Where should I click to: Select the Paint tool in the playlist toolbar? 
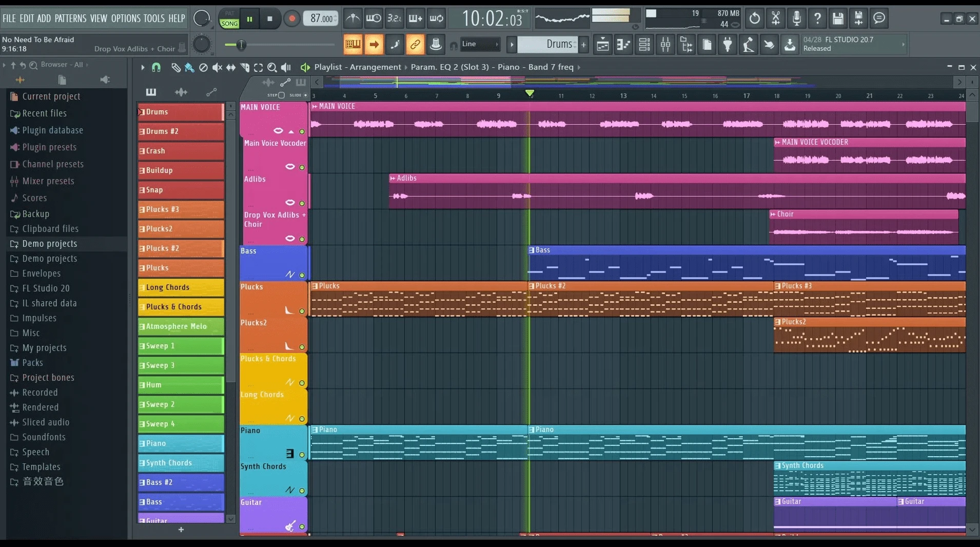click(x=189, y=67)
